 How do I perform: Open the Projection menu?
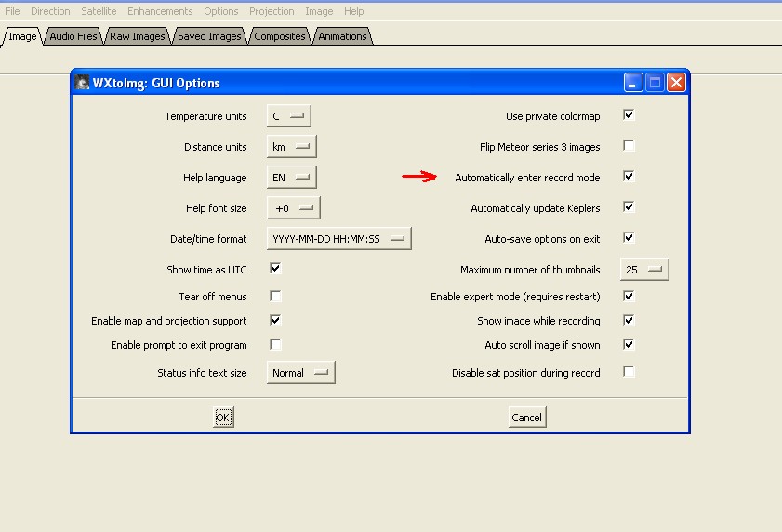tap(272, 11)
